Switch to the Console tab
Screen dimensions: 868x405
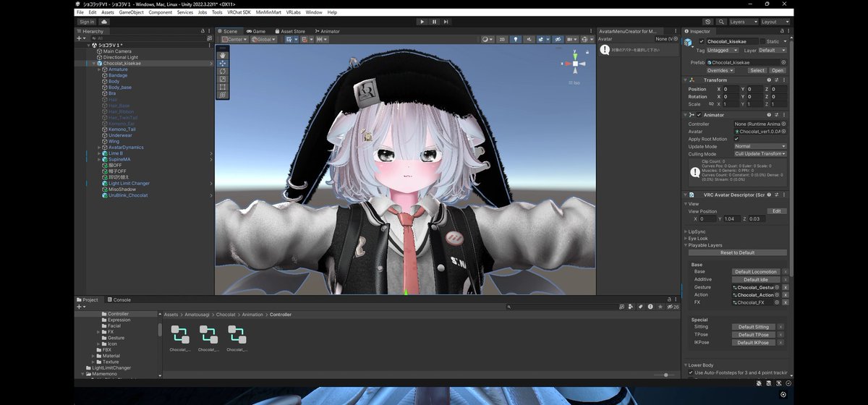point(119,299)
